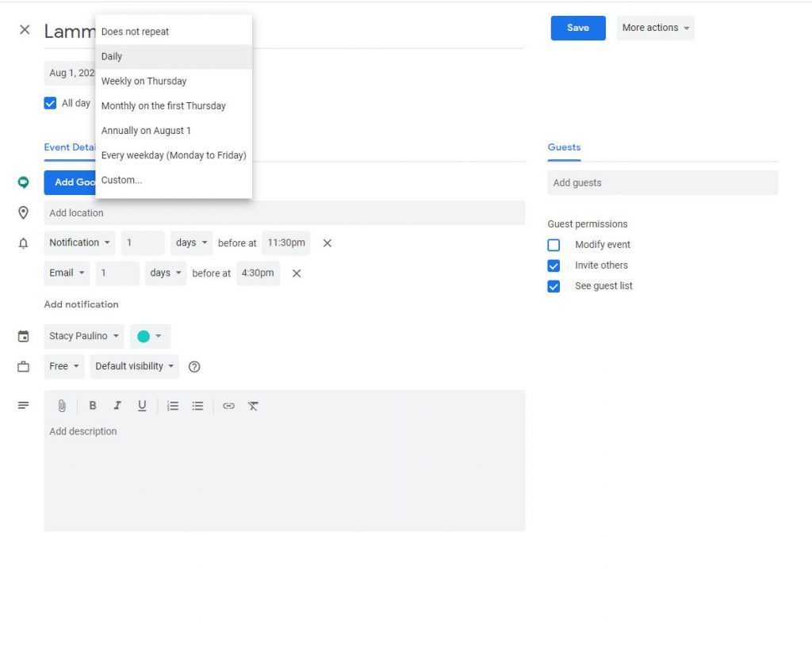Select Does not repeat option
Image resolution: width=812 pixels, height=649 pixels.
(174, 32)
